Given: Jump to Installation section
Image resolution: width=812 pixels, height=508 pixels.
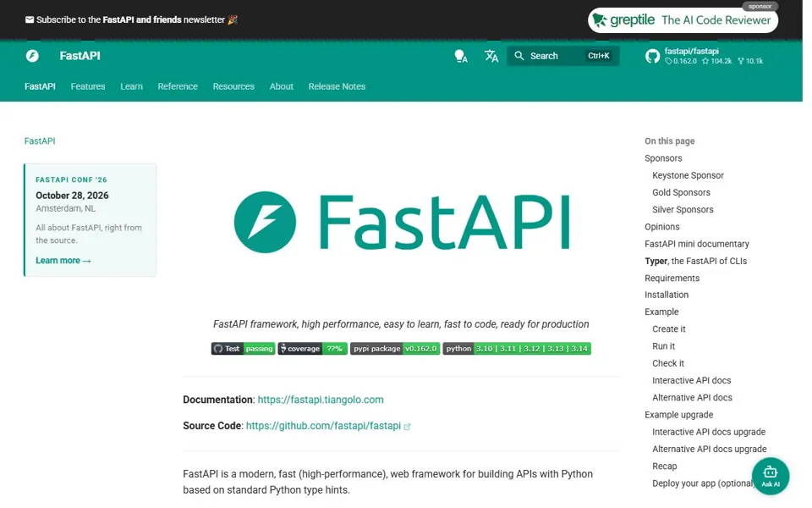Looking at the screenshot, I should (x=667, y=295).
